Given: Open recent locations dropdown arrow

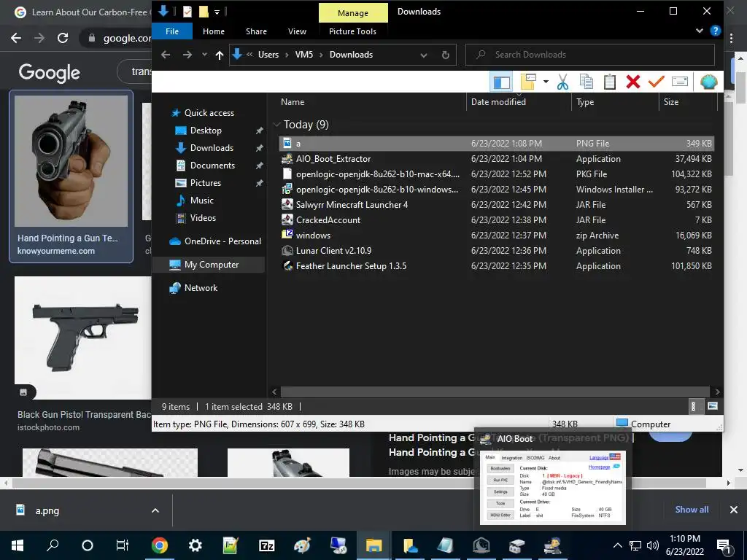Looking at the screenshot, I should (x=204, y=55).
